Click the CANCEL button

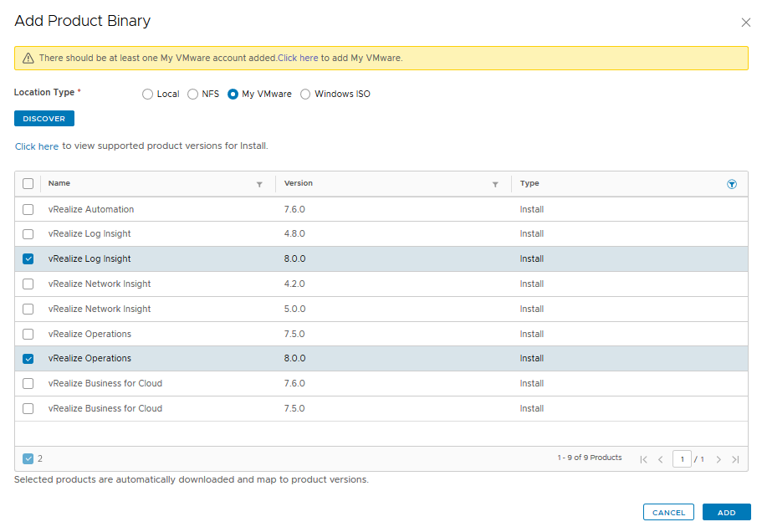pyautogui.click(x=668, y=512)
